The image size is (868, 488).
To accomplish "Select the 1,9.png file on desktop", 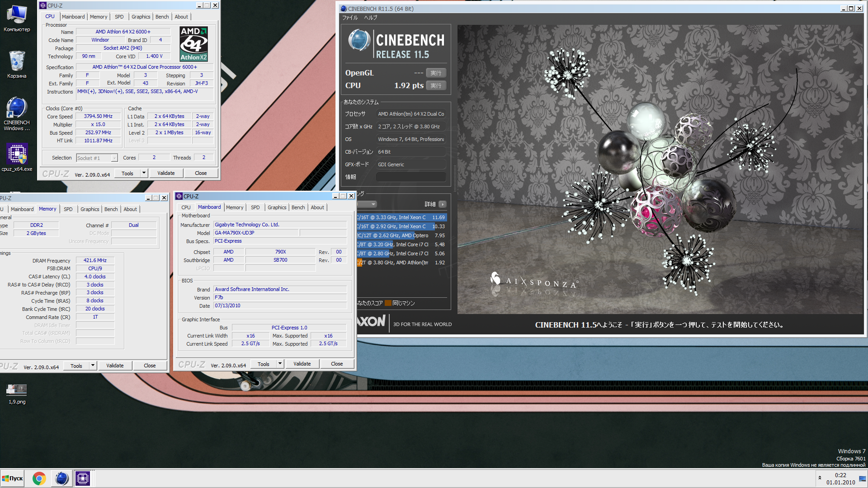I will tap(17, 394).
